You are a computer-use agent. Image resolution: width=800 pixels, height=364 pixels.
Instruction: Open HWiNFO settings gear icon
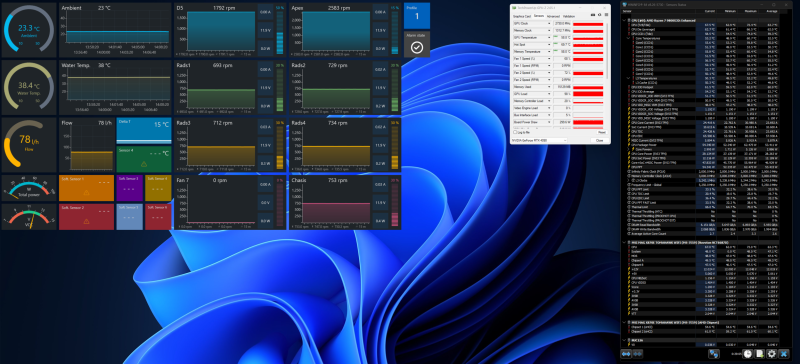click(x=771, y=354)
